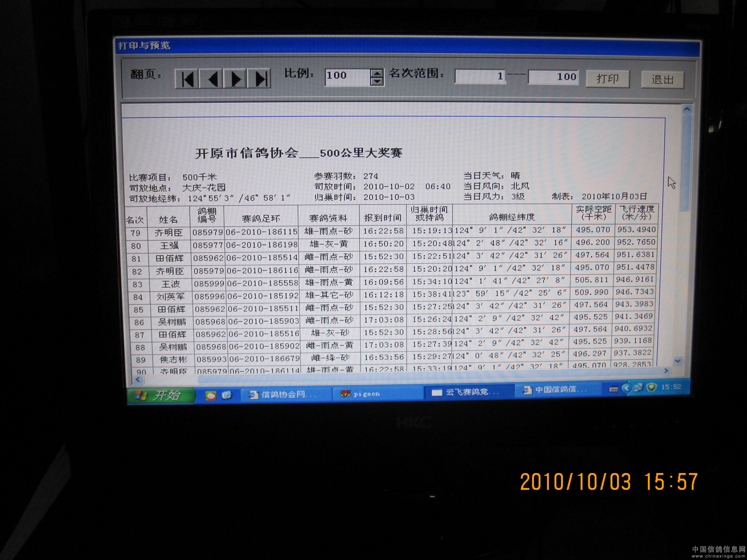
Task: Click ring number 06-2010-185514 cell
Action: click(x=262, y=258)
